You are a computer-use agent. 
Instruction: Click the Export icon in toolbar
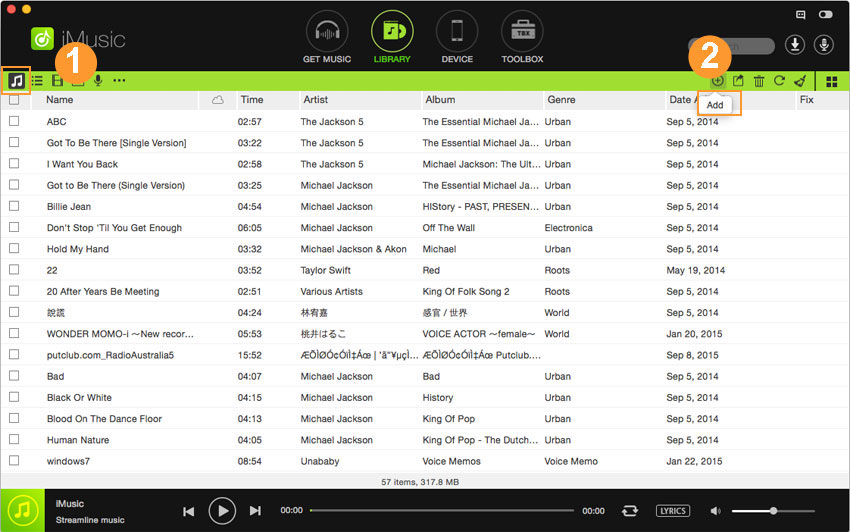(738, 81)
